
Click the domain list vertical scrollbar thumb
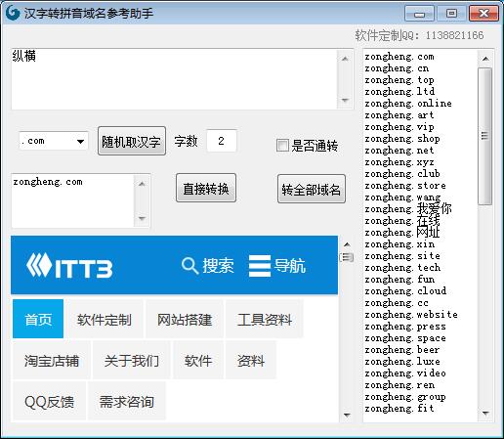[485, 136]
